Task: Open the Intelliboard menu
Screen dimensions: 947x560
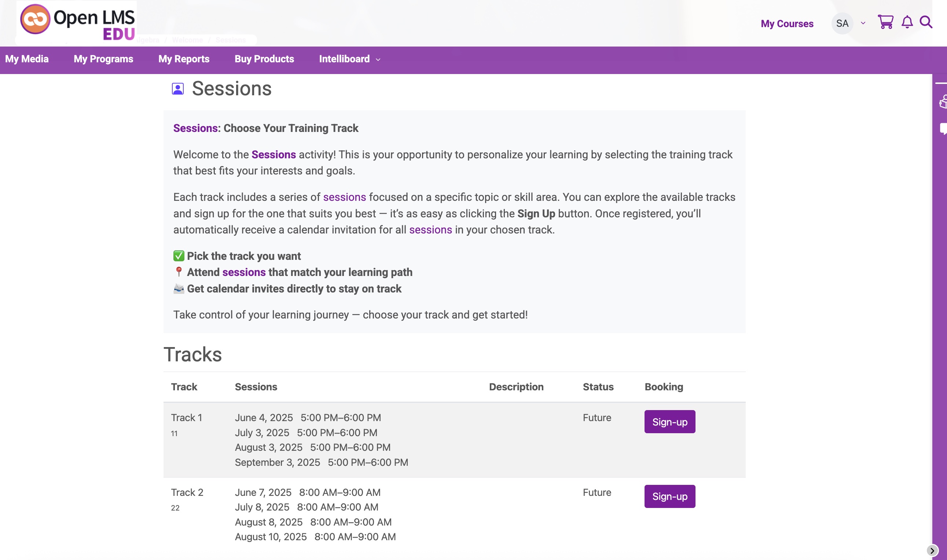Action: (x=344, y=59)
